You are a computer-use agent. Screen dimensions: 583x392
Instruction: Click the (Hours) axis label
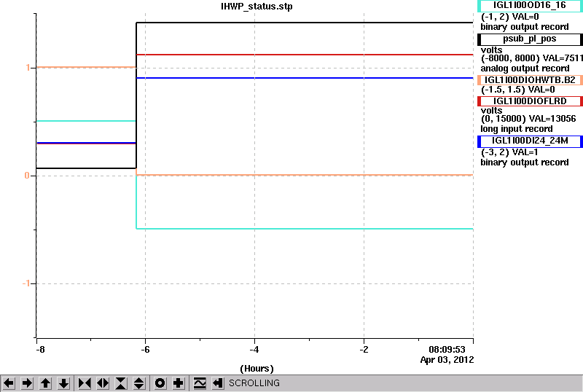[257, 369]
